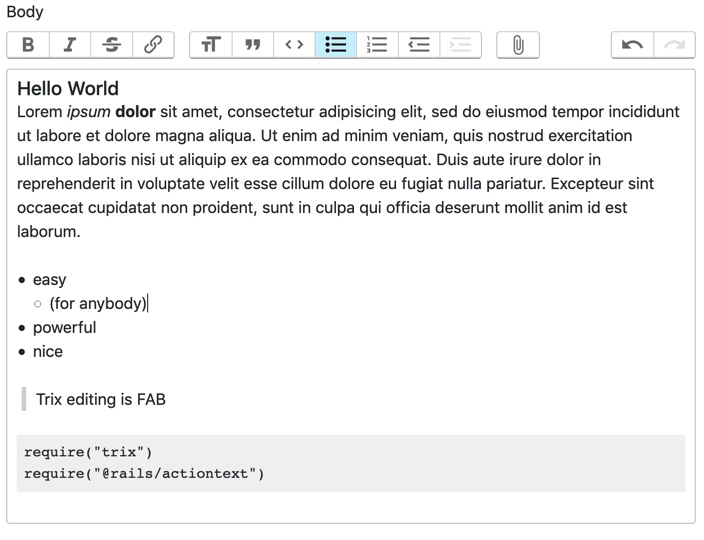Toggle bold formatting
This screenshot has height=540, width=704.
pyautogui.click(x=28, y=45)
